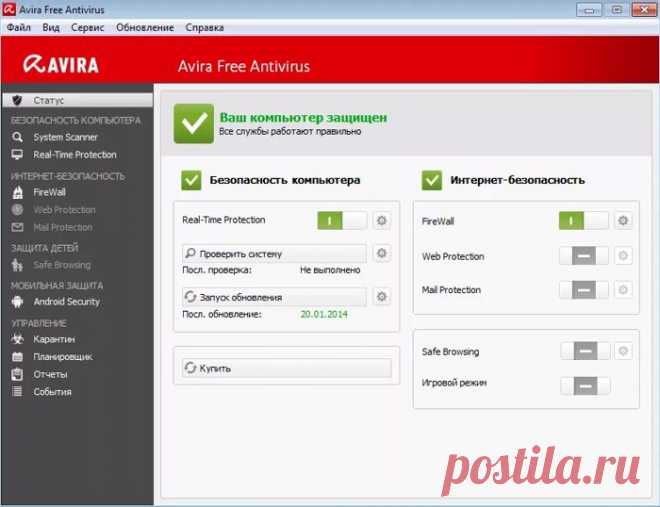Image resolution: width=660 pixels, height=507 pixels.
Task: Open Mail Protection settings gear
Action: [623, 290]
